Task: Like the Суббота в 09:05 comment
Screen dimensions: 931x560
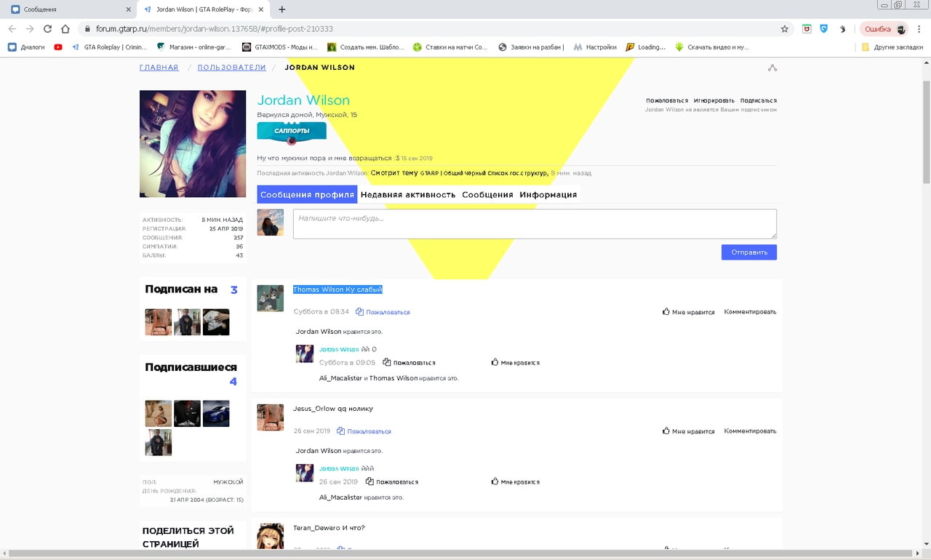Action: point(516,362)
